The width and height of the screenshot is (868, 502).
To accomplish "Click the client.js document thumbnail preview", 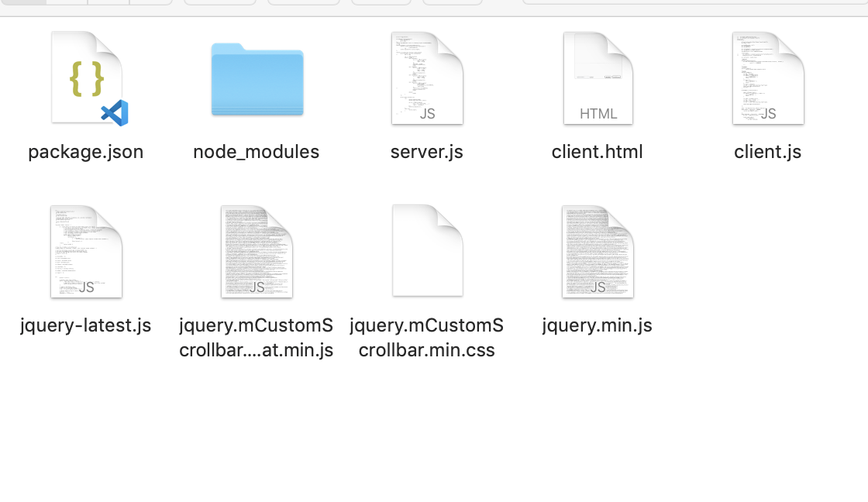I will point(767,74).
